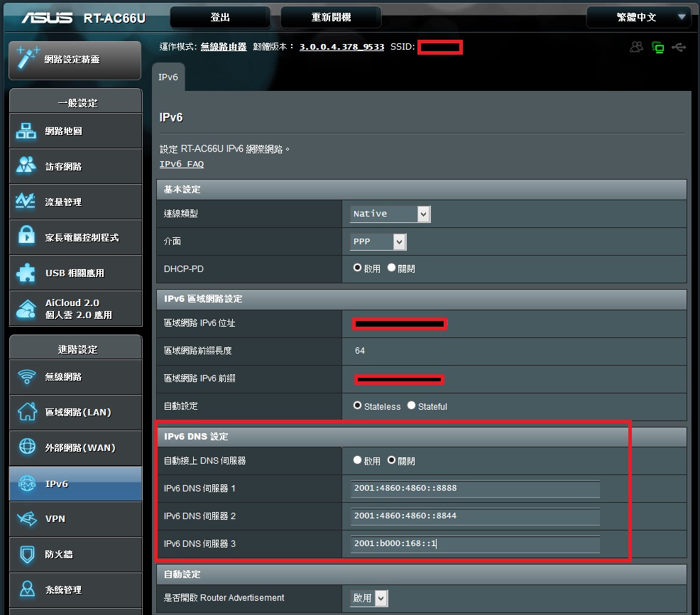Open 外部網路(WAN) settings menu item
This screenshot has height=615, width=700.
tap(76, 447)
